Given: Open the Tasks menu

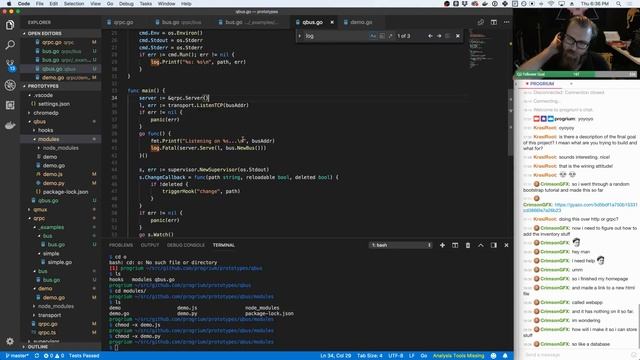Looking at the screenshot, I should coord(146,4).
